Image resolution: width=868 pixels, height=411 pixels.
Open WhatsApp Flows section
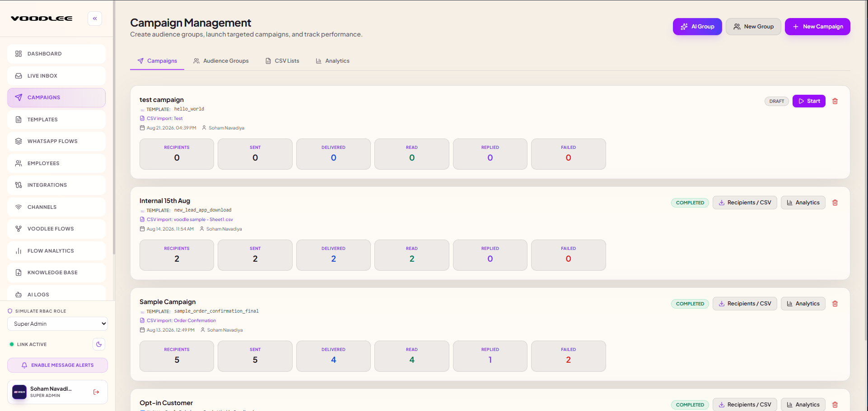56,141
